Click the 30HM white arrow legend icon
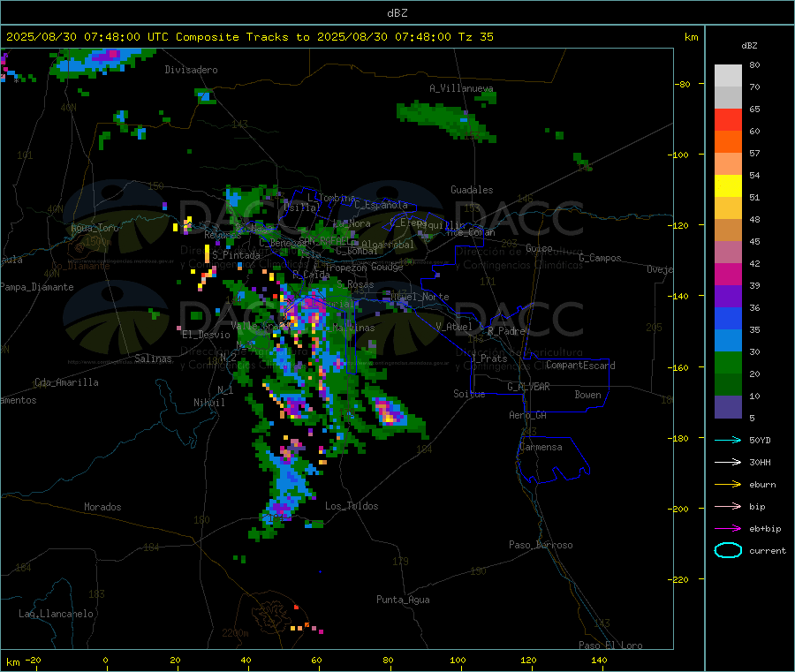 tap(728, 462)
